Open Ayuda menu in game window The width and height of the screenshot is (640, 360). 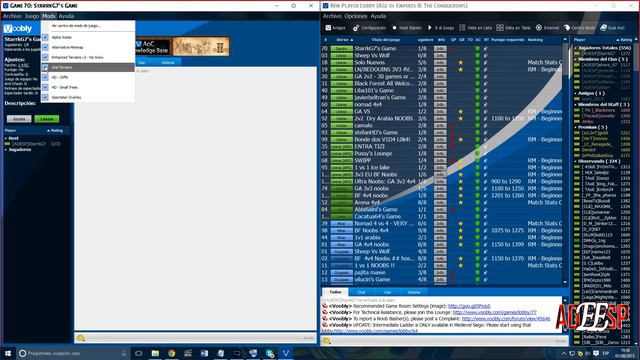(x=66, y=16)
